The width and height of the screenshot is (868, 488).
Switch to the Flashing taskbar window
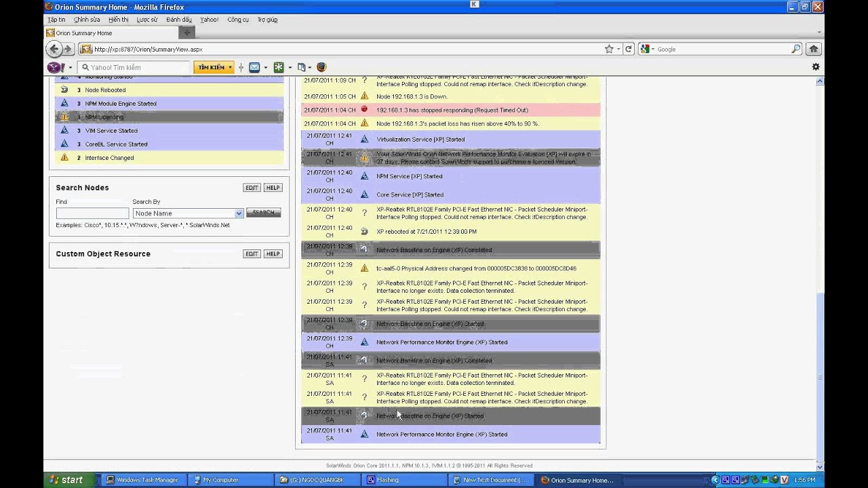pos(403,480)
